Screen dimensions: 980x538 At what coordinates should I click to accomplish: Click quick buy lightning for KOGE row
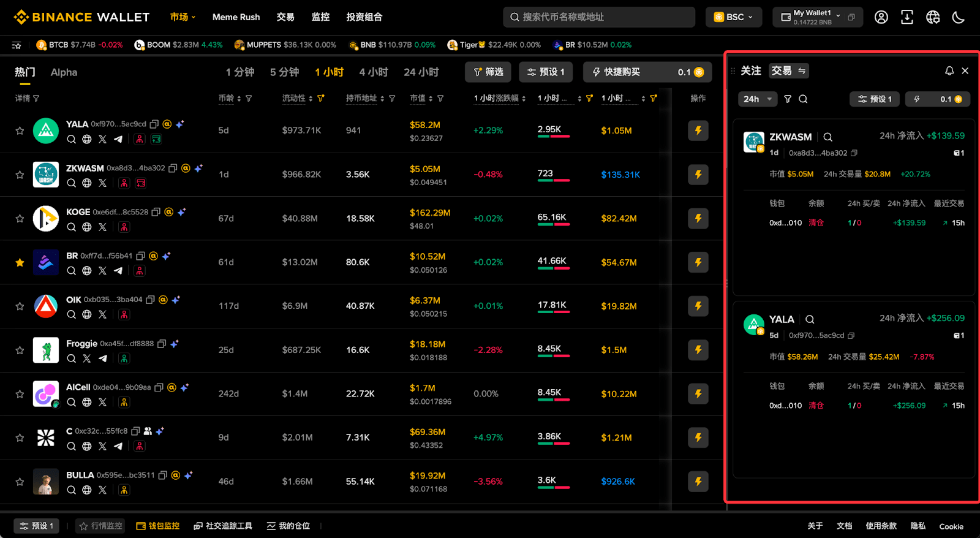click(698, 218)
